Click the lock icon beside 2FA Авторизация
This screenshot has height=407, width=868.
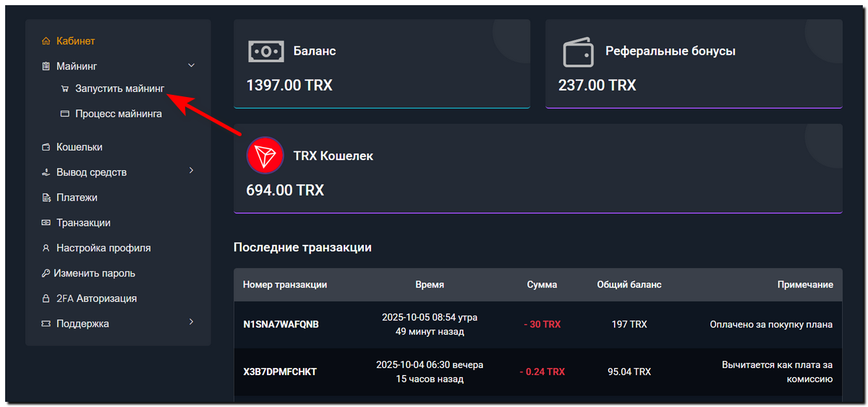tap(46, 298)
